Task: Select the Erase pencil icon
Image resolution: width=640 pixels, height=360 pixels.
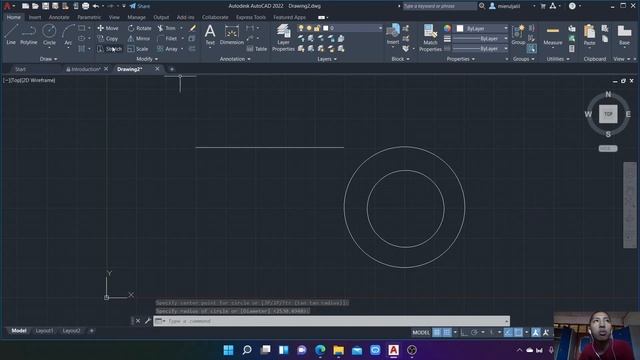Action: pos(192,28)
